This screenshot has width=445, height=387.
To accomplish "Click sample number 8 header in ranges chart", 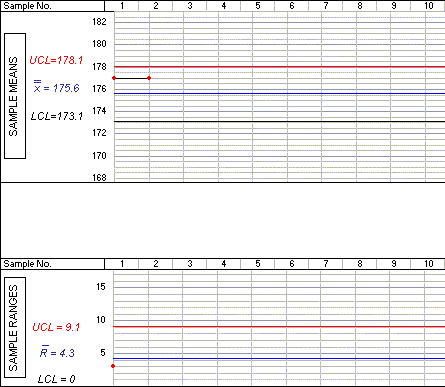I will (x=360, y=264).
